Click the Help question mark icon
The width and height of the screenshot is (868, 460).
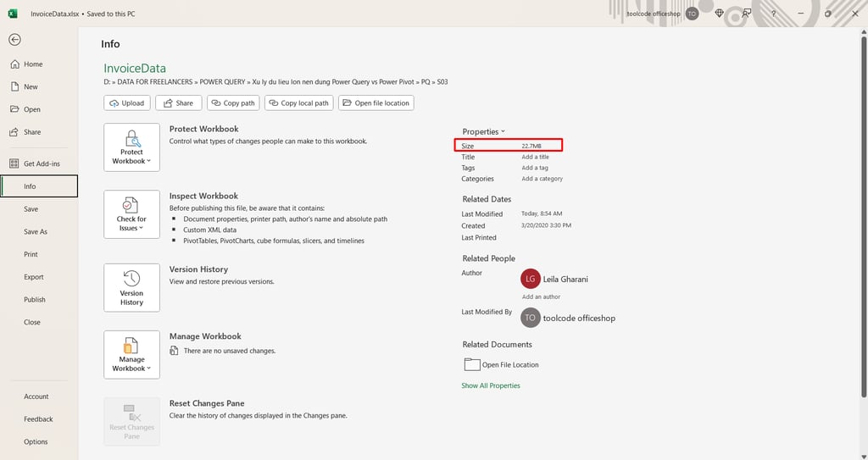773,14
